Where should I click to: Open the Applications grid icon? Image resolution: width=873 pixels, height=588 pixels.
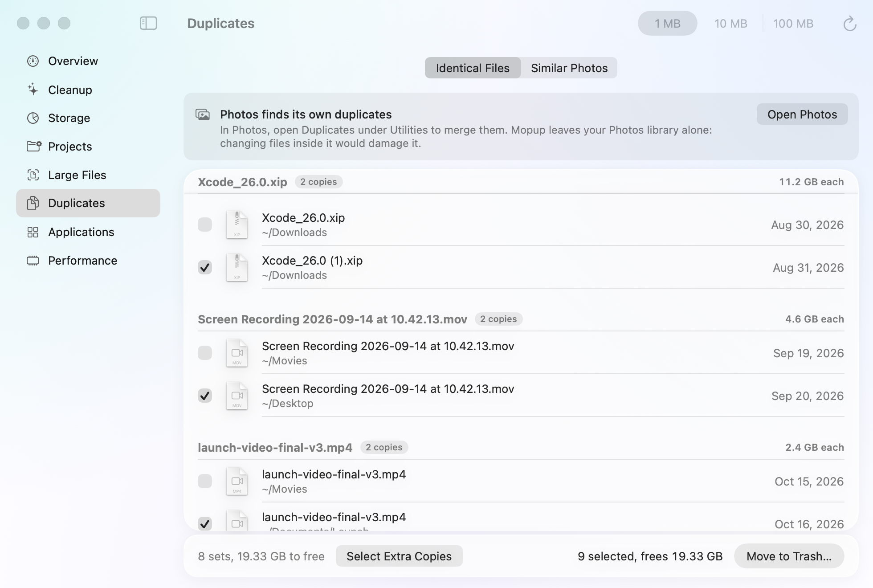(x=33, y=232)
